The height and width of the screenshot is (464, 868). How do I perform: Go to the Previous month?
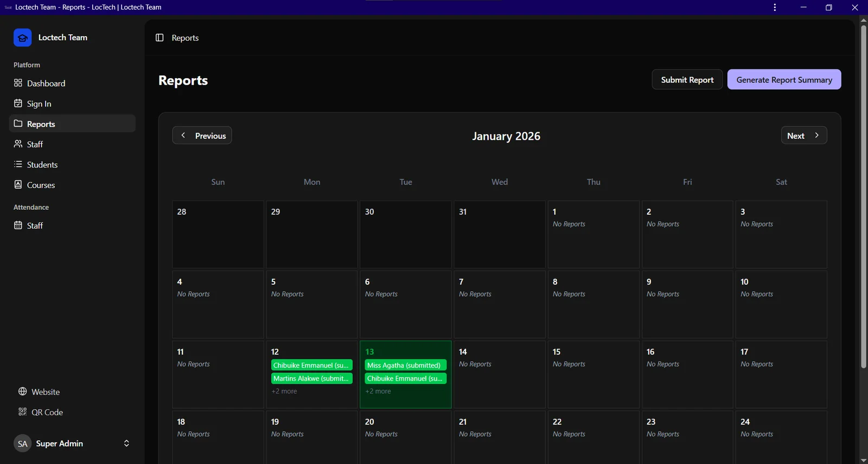point(202,136)
